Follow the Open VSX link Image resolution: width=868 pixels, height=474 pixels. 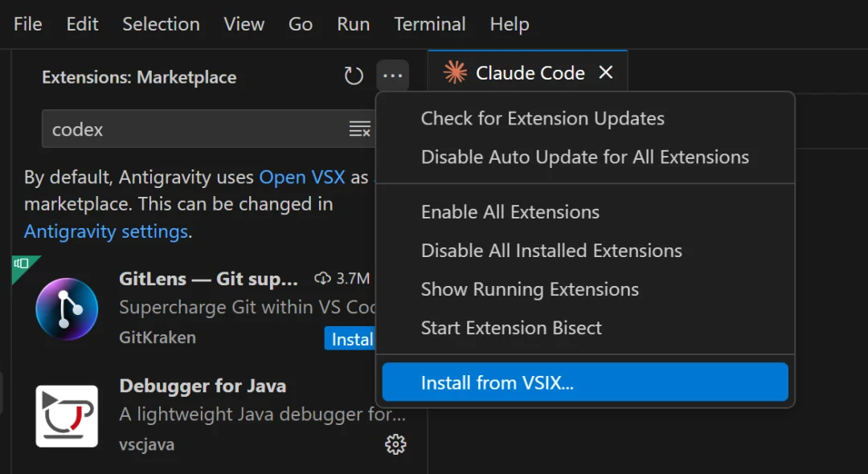pyautogui.click(x=302, y=178)
